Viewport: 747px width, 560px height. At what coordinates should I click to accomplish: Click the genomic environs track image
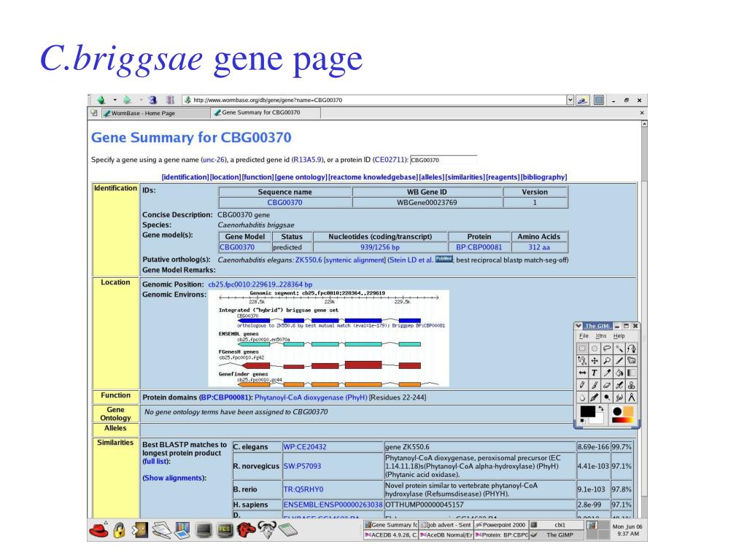(x=329, y=338)
